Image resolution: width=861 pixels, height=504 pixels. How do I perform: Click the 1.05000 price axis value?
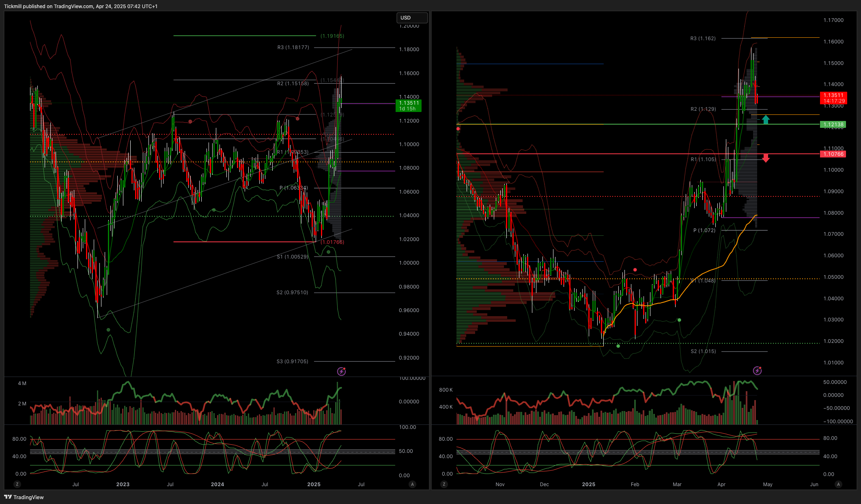tap(833, 277)
